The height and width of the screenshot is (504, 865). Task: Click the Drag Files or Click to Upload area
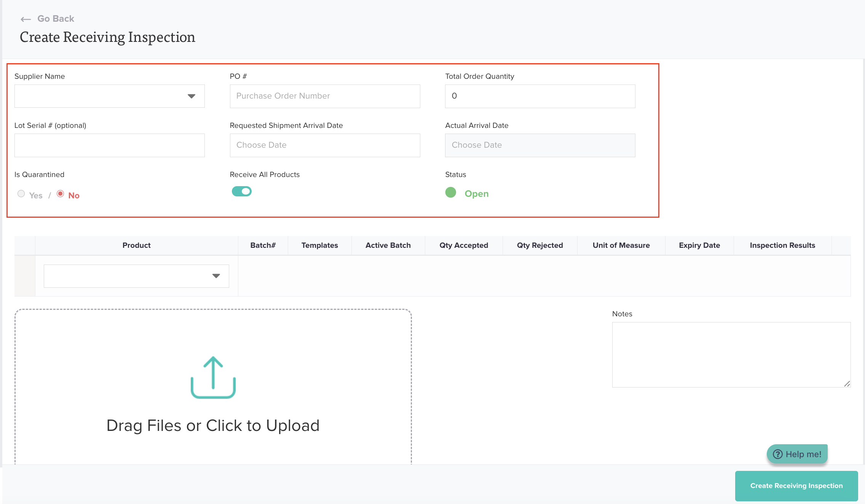213,425
